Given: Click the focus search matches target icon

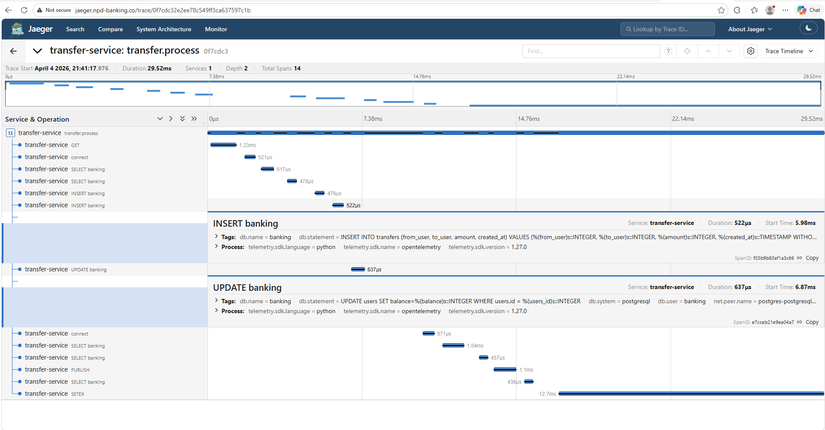Looking at the screenshot, I should (688, 50).
